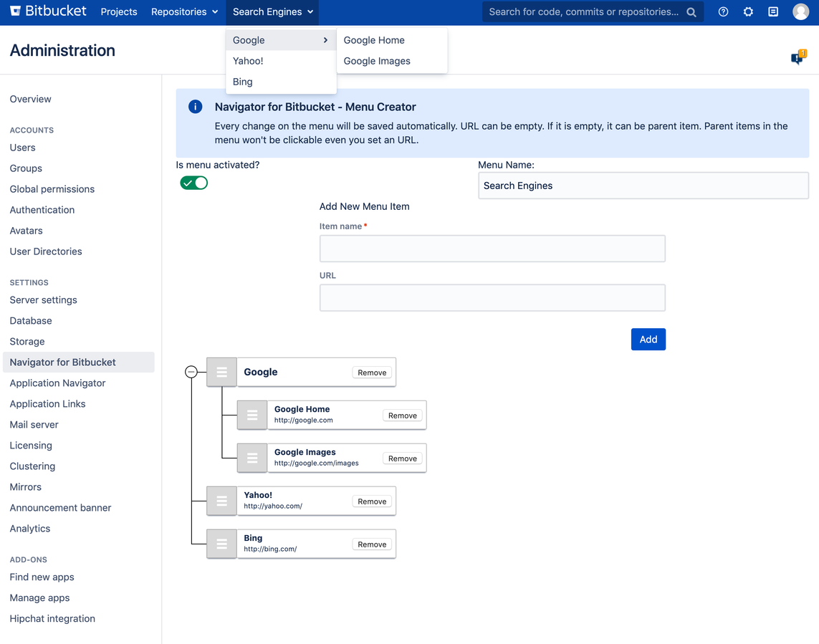The image size is (819, 644).
Task: Click the feedback notification icon with badge
Action: [x=799, y=57]
